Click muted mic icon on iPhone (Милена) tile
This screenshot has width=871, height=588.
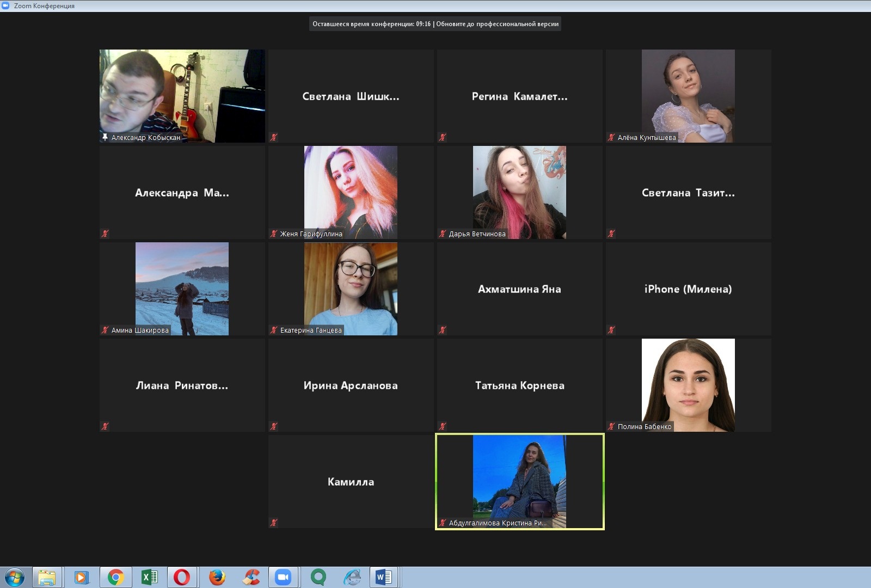[611, 330]
